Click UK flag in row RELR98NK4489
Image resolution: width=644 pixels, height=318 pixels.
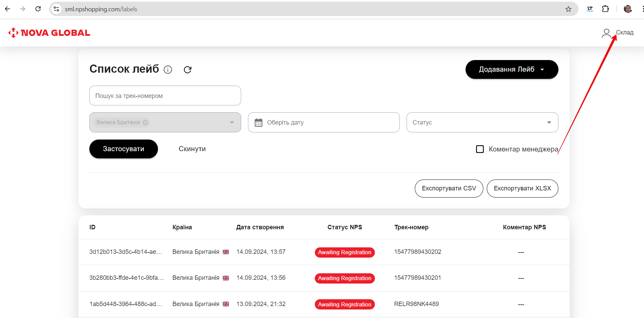point(226,304)
